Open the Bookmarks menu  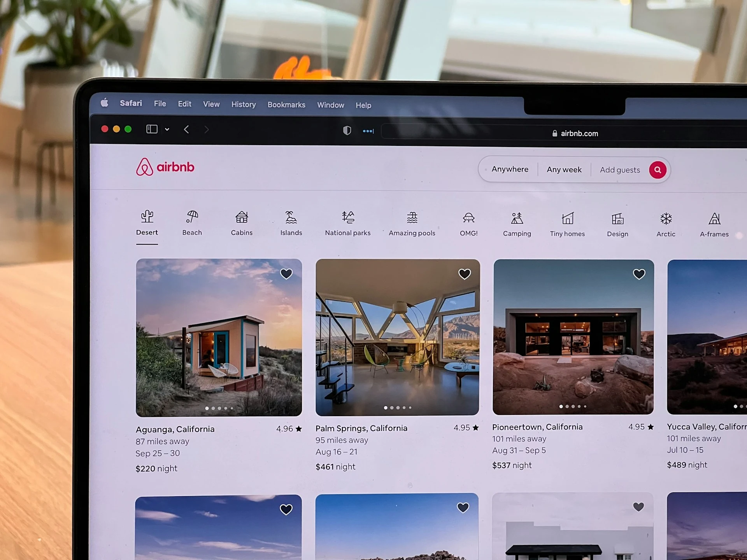(286, 105)
